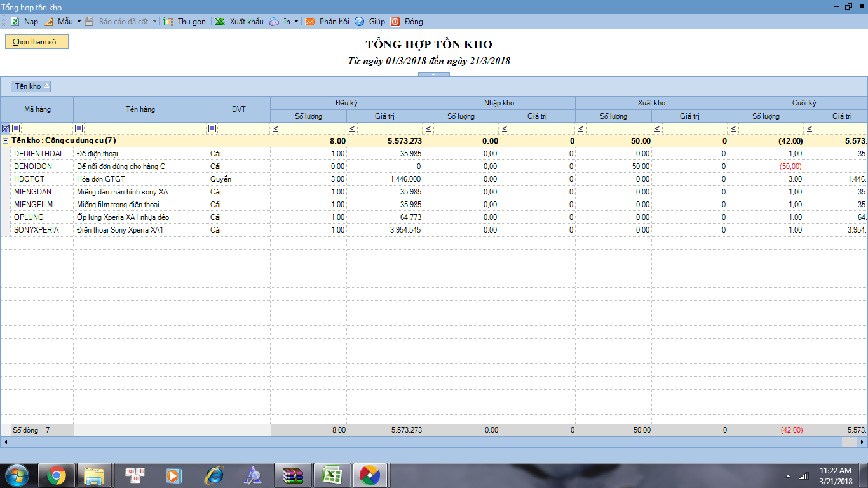Click the Phản hồi envelope icon

(x=310, y=22)
